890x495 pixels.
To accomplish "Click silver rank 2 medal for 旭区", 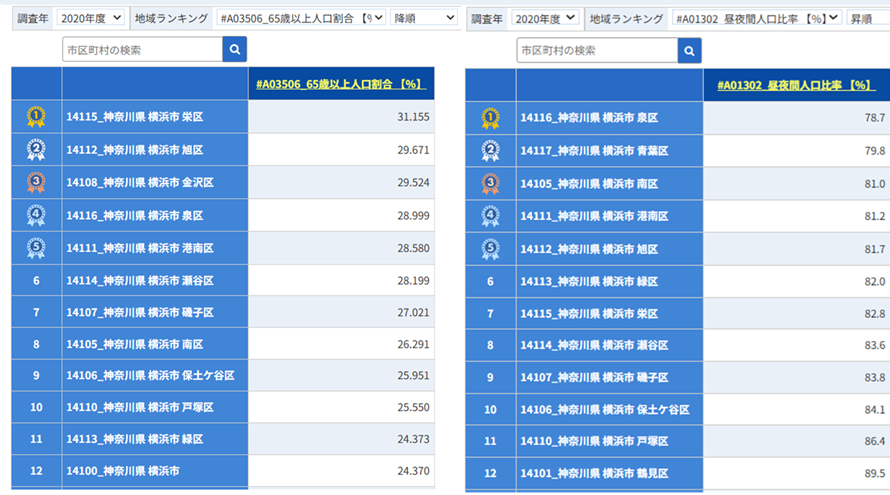I will (x=36, y=150).
